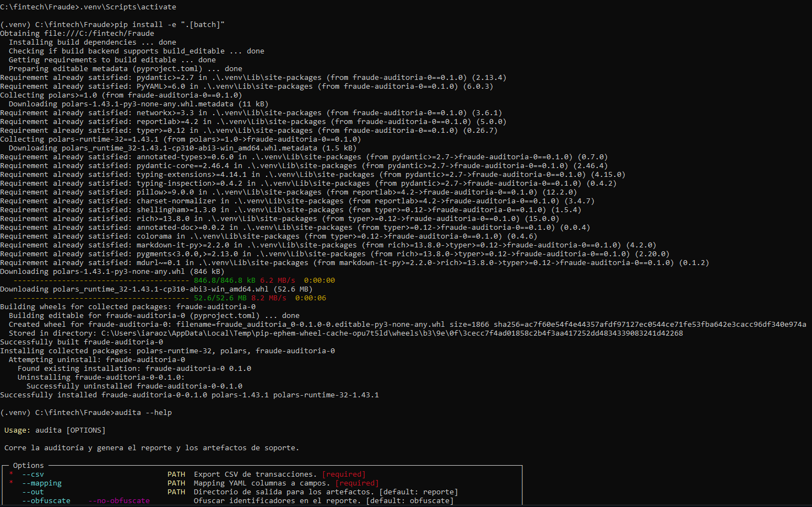The image size is (812, 507).
Task: Select the --mapping option name
Action: pos(42,483)
